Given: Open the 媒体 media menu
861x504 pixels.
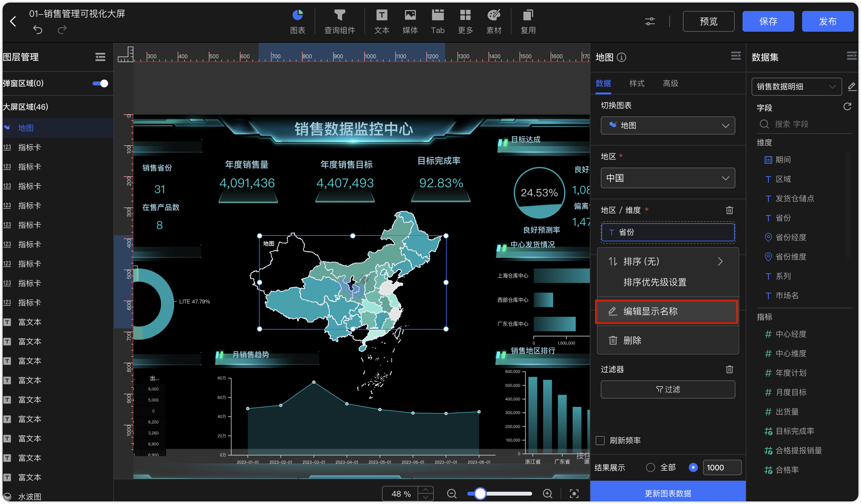Looking at the screenshot, I should click(410, 21).
